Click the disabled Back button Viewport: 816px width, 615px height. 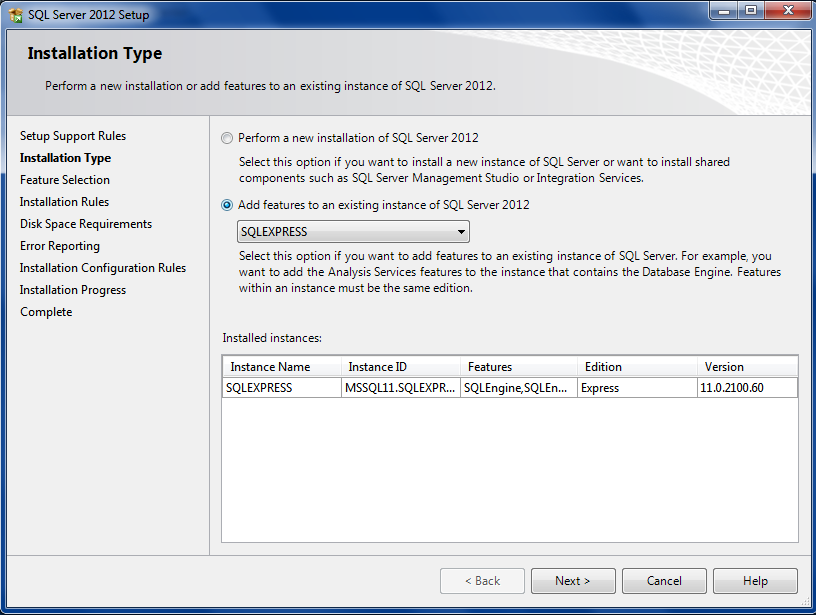click(482, 581)
